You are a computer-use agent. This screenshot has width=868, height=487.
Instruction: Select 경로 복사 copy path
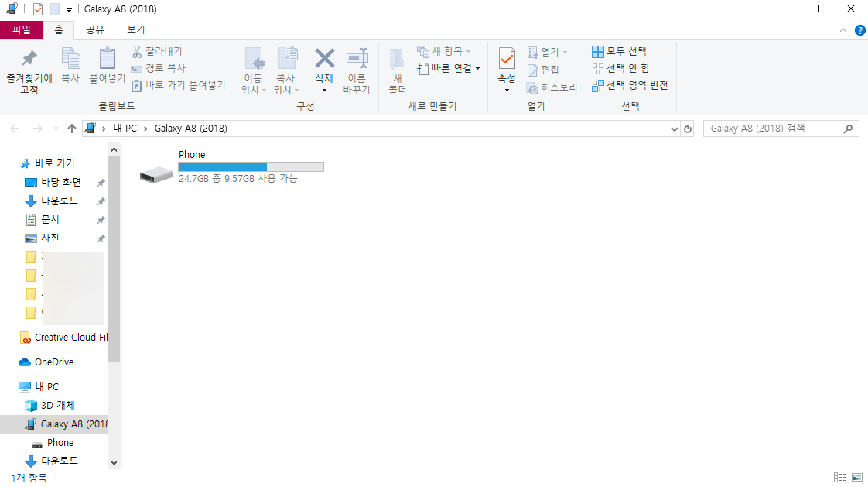[159, 68]
